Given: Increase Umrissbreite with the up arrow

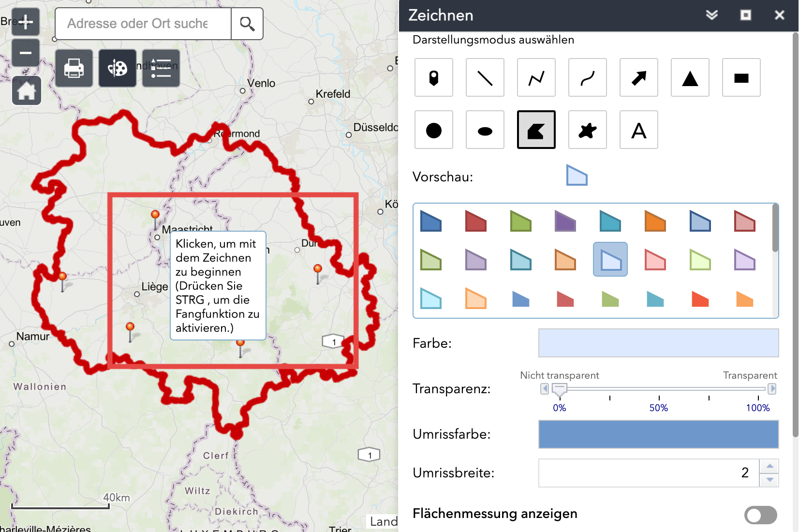Looking at the screenshot, I should point(769,466).
